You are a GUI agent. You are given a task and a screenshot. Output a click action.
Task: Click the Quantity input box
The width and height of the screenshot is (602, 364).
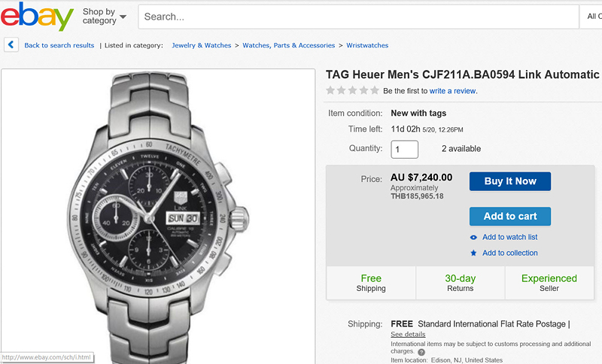point(405,149)
